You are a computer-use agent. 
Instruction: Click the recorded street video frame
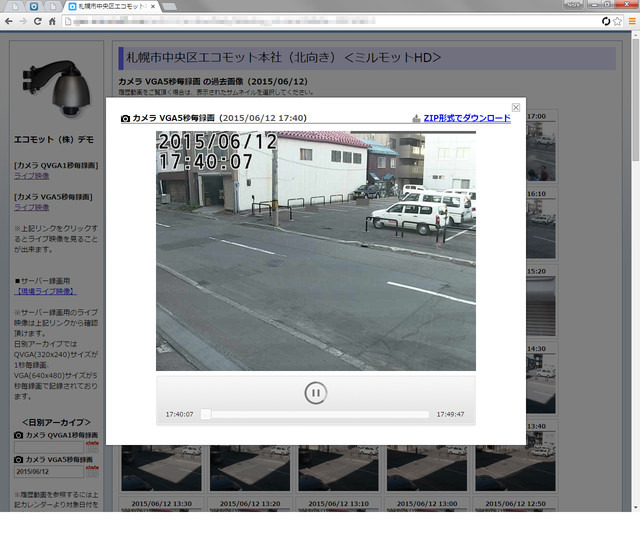[316, 251]
